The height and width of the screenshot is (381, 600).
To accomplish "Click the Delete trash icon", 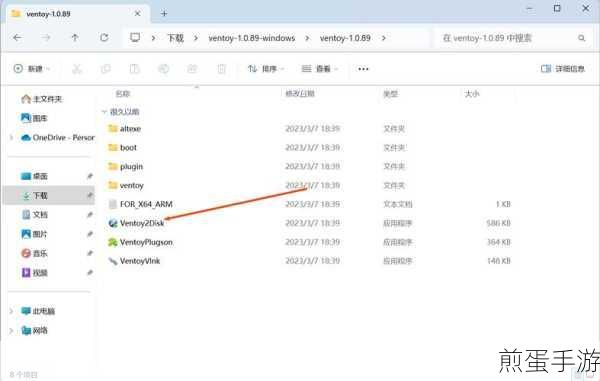I will [221, 69].
